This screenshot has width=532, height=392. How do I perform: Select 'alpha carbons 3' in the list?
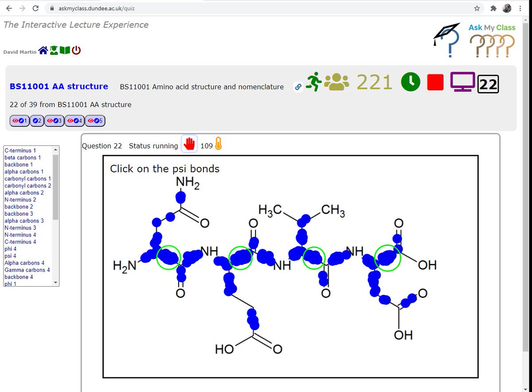24,221
